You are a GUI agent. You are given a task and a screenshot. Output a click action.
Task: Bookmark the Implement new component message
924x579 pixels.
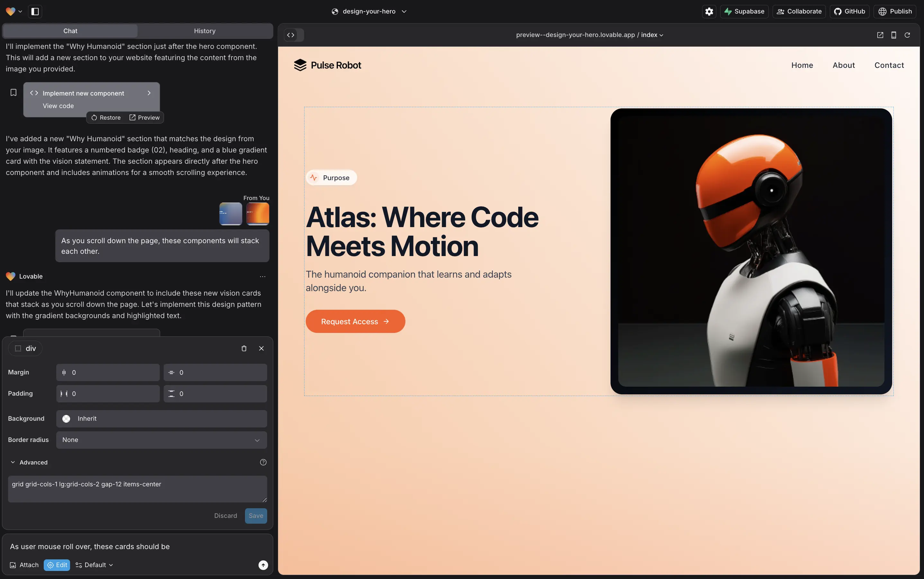[14, 93]
